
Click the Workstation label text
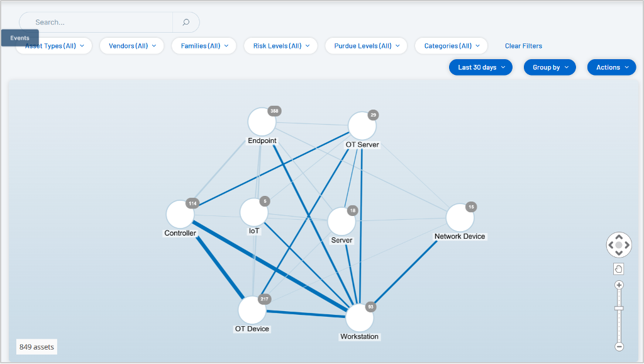point(359,336)
